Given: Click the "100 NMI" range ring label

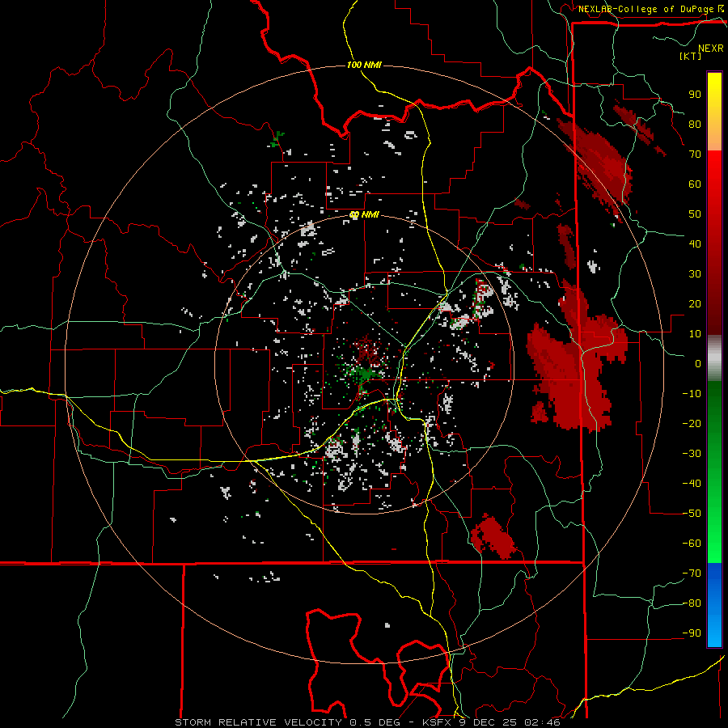Looking at the screenshot, I should [x=364, y=65].
